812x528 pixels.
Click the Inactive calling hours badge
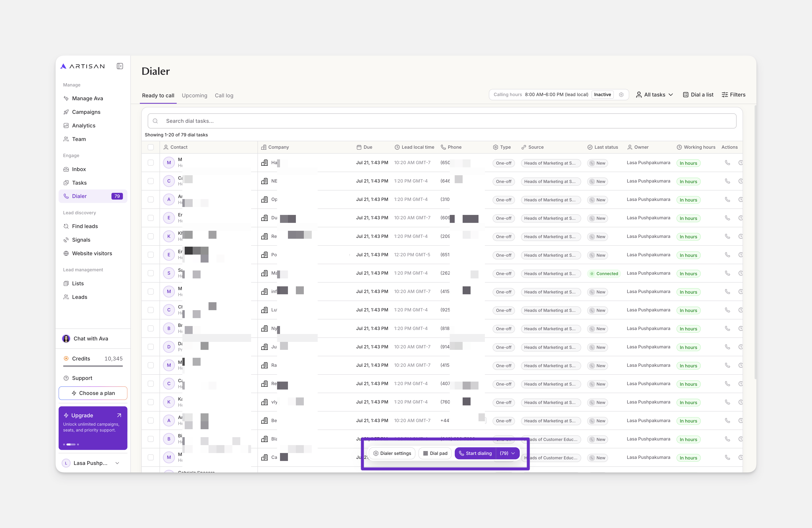pyautogui.click(x=602, y=95)
